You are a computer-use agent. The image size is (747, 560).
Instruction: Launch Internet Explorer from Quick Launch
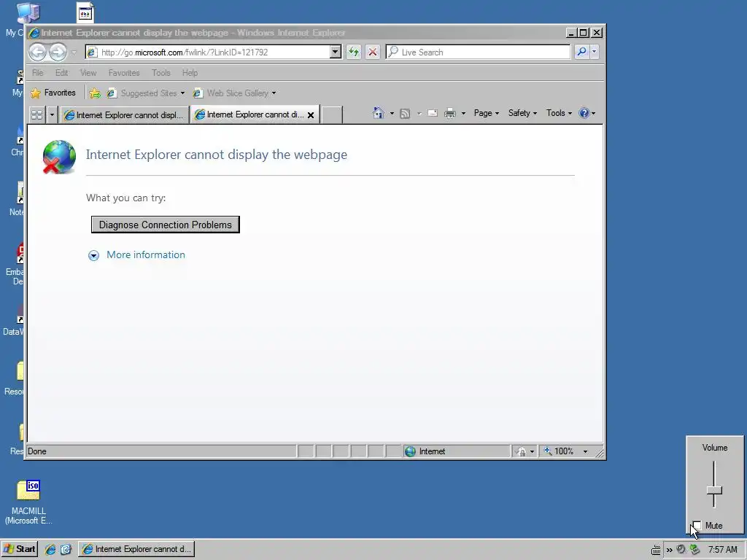(50, 549)
